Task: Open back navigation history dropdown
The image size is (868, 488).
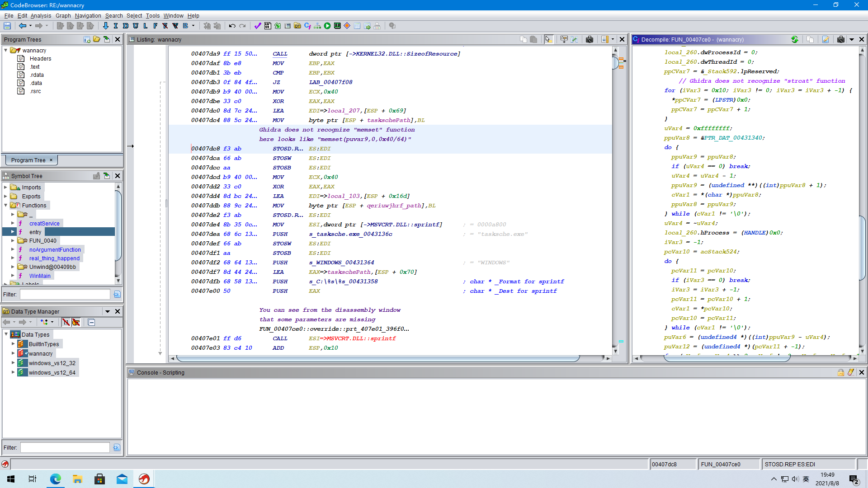Action: click(30, 26)
